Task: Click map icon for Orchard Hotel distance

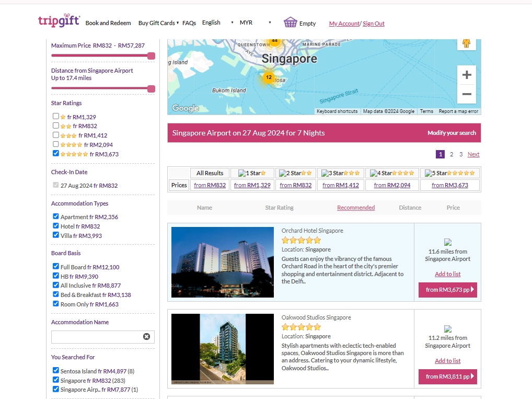Action: pyautogui.click(x=447, y=242)
